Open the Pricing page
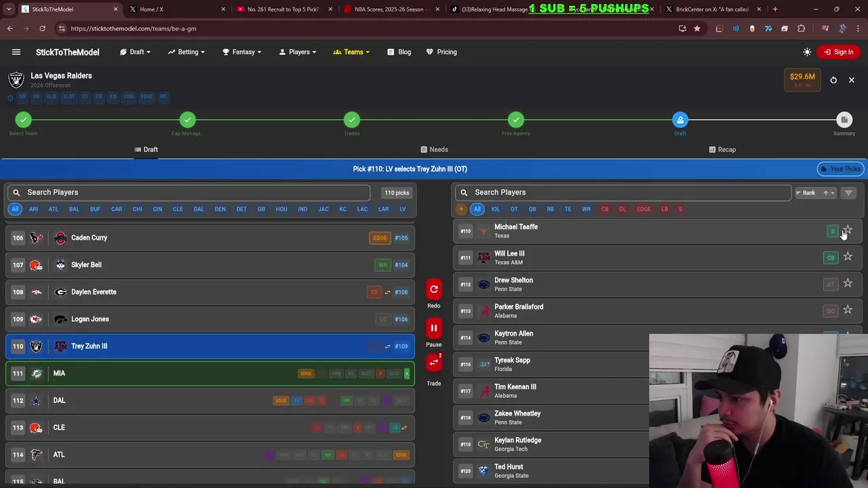Screen dimensions: 868x488 click(x=441, y=52)
